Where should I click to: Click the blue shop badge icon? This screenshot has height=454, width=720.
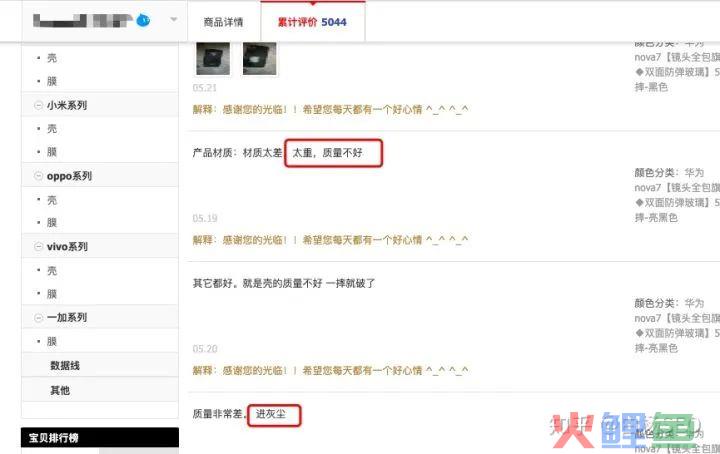pos(143,20)
